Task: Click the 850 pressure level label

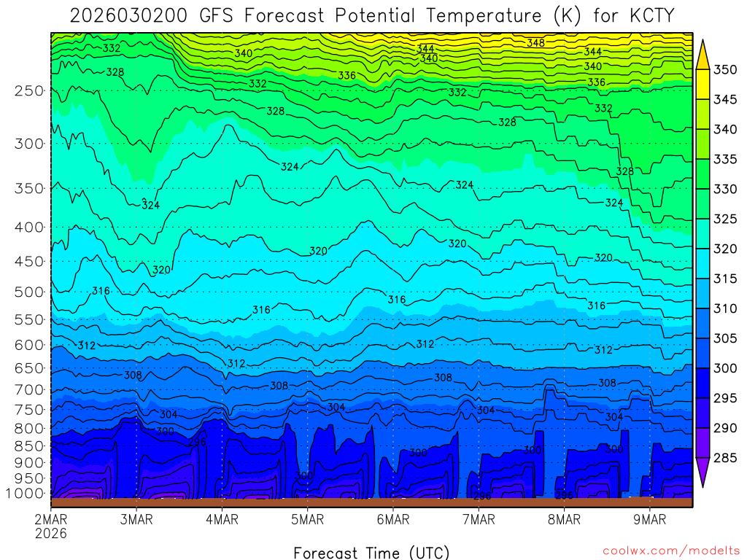Action: click(x=29, y=446)
